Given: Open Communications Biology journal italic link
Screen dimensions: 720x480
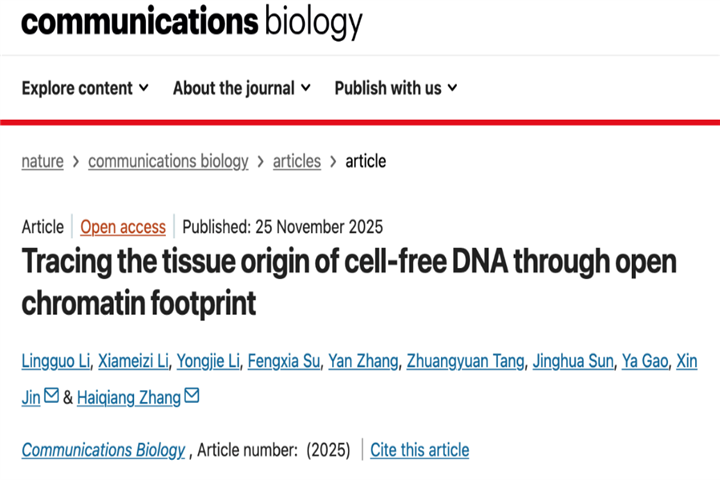Looking at the screenshot, I should 103,450.
